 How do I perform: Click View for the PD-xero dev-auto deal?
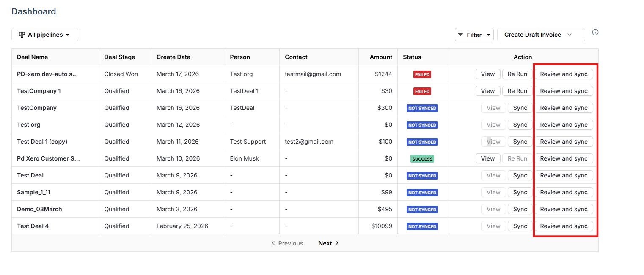pyautogui.click(x=487, y=74)
